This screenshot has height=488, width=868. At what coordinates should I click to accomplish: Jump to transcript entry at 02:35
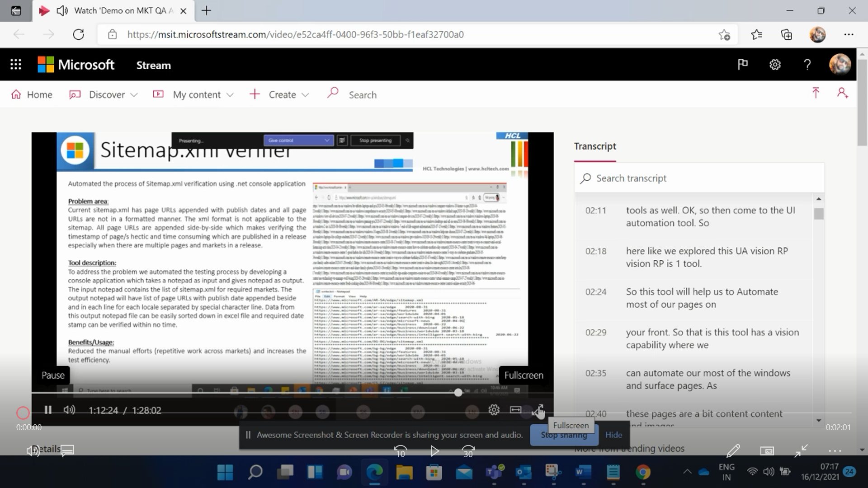pyautogui.click(x=694, y=379)
